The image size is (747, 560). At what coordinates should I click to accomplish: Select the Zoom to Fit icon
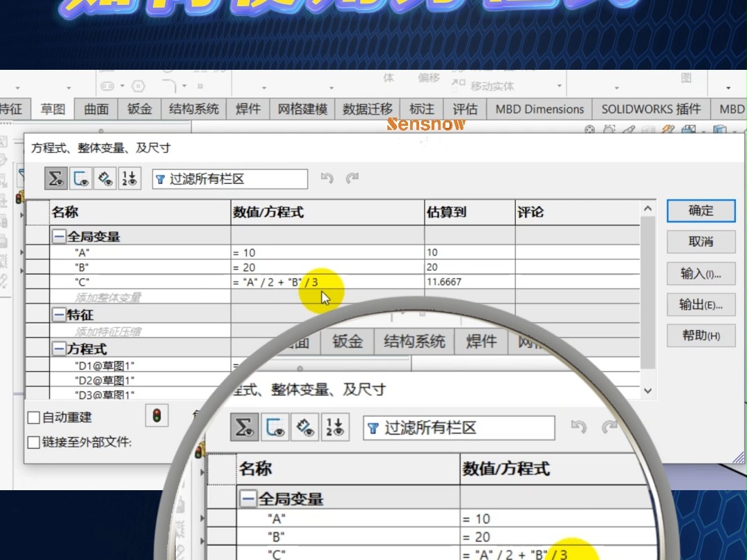590,130
